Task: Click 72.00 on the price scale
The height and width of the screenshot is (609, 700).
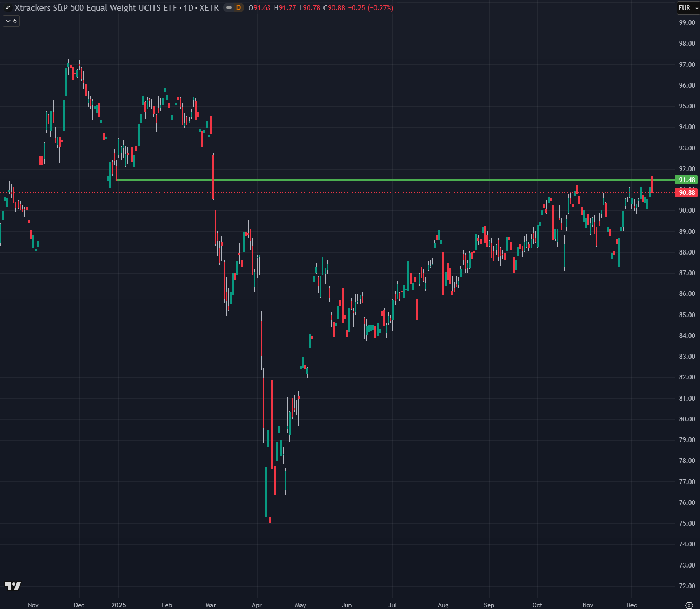Action: [687, 586]
